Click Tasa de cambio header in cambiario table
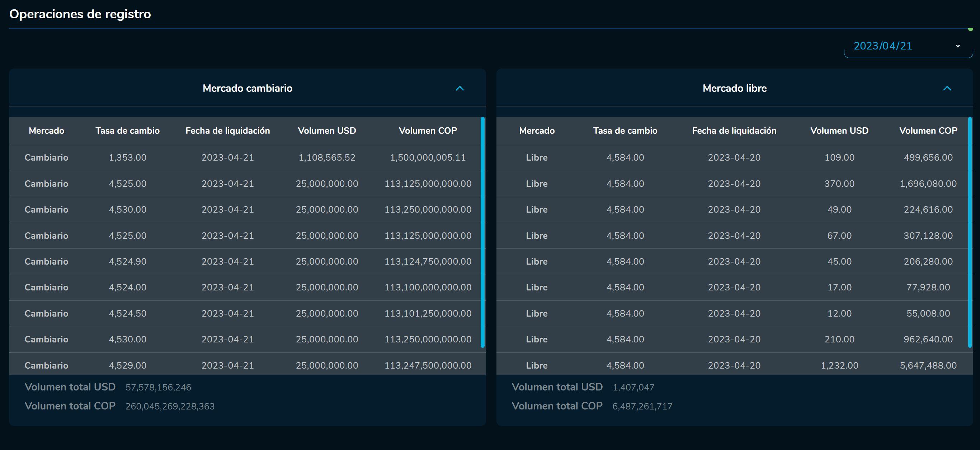This screenshot has width=980, height=450. tap(127, 131)
